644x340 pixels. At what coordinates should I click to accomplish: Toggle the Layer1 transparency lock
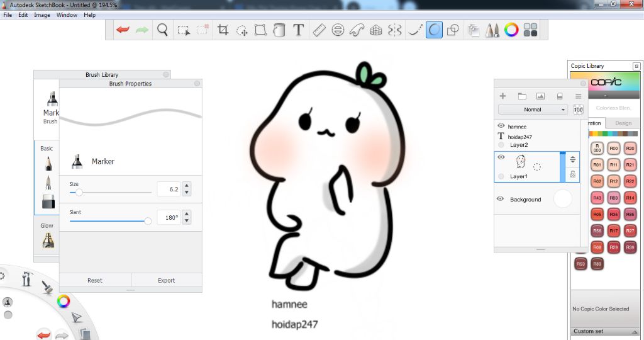tap(573, 174)
